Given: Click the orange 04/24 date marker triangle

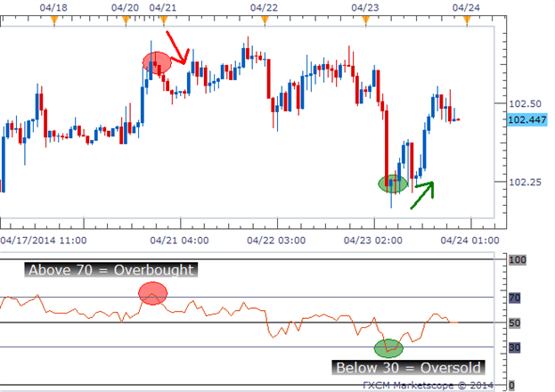Looking at the screenshot, I should tap(467, 20).
